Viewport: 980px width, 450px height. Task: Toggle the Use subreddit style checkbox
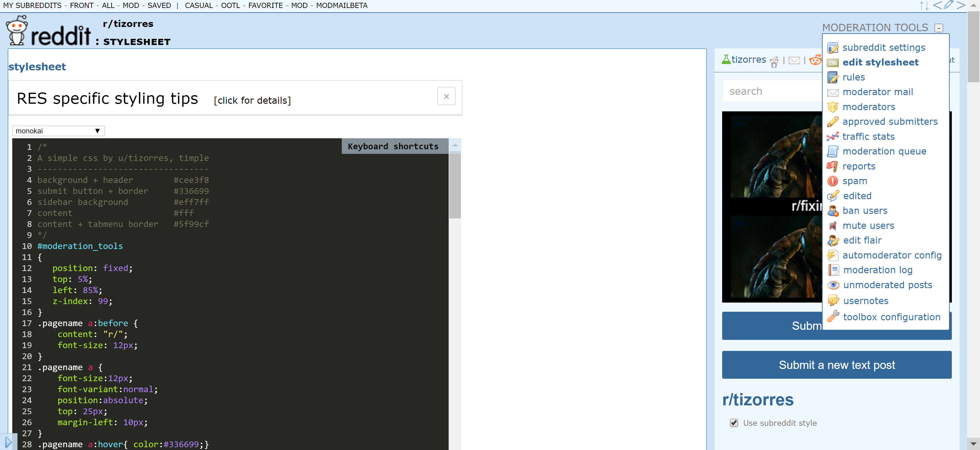tap(734, 423)
